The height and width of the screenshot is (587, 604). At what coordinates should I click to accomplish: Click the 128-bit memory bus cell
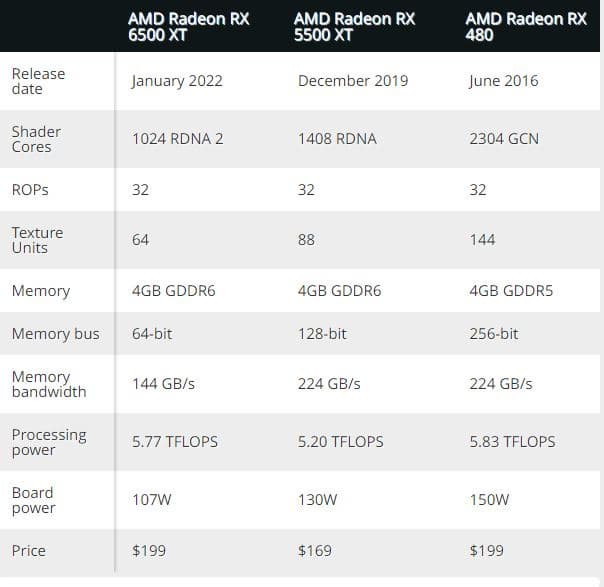coord(322,334)
